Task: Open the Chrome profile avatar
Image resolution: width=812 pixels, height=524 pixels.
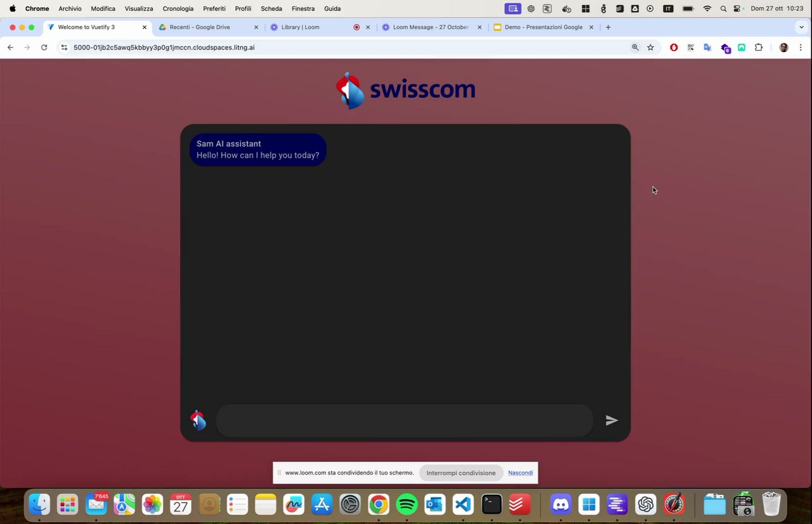Action: [x=783, y=48]
